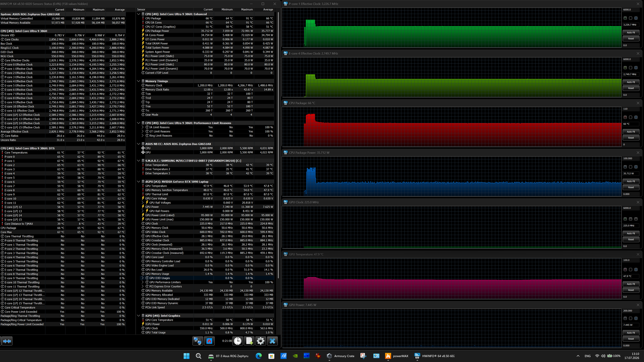Collapse the iGPU Intel Graphics group
Image resolution: width=644 pixels, height=362 pixels.
pos(138,315)
